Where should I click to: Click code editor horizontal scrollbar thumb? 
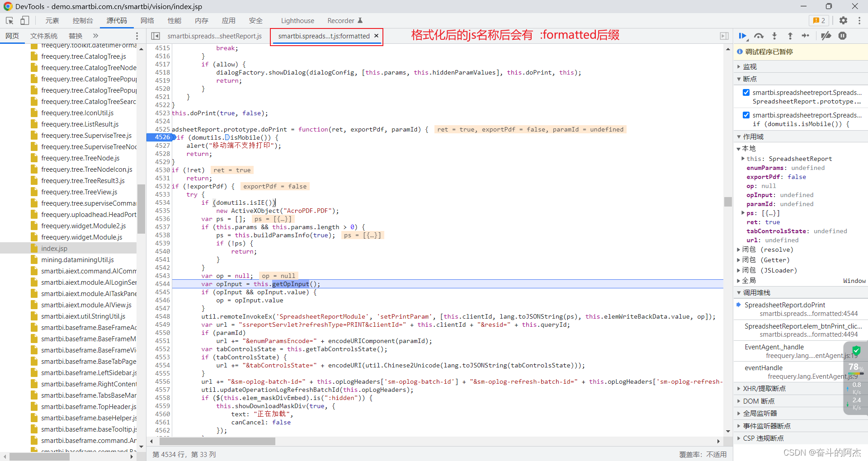[217, 441]
